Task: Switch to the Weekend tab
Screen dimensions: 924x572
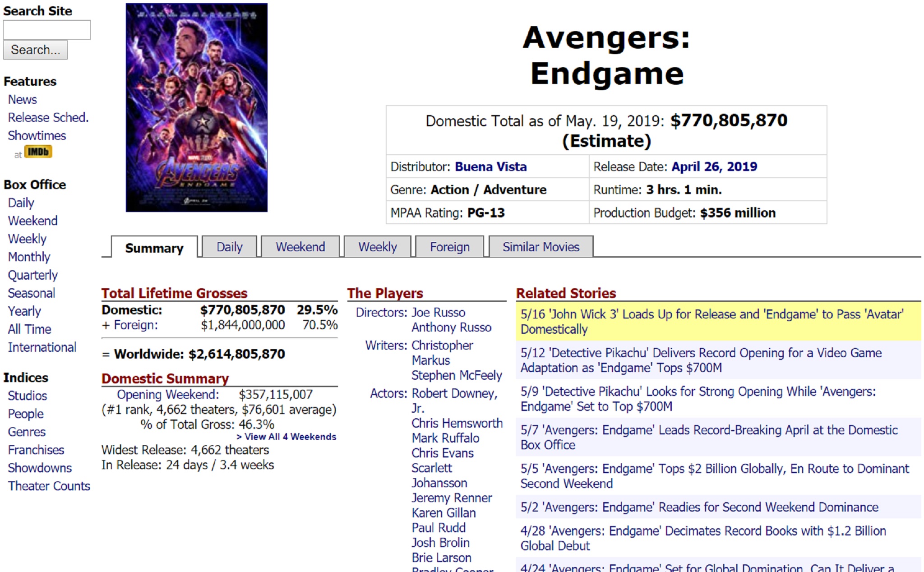Action: [300, 247]
